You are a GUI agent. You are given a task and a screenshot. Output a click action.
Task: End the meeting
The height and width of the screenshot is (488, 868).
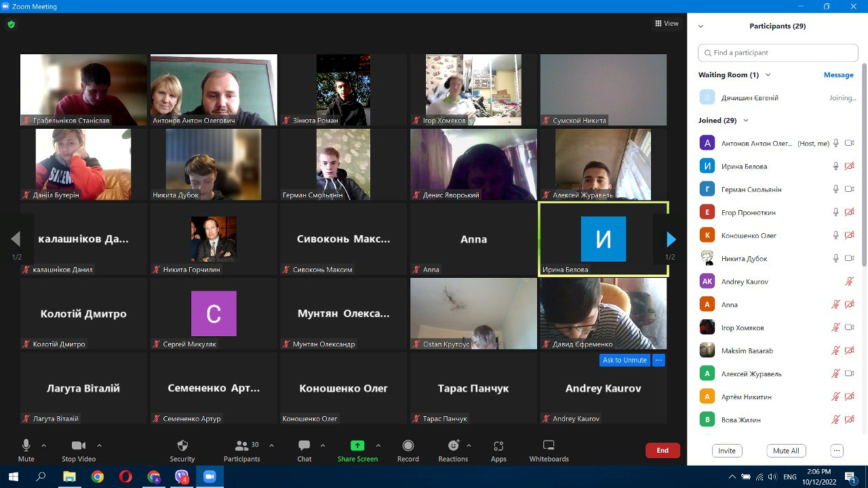click(663, 451)
